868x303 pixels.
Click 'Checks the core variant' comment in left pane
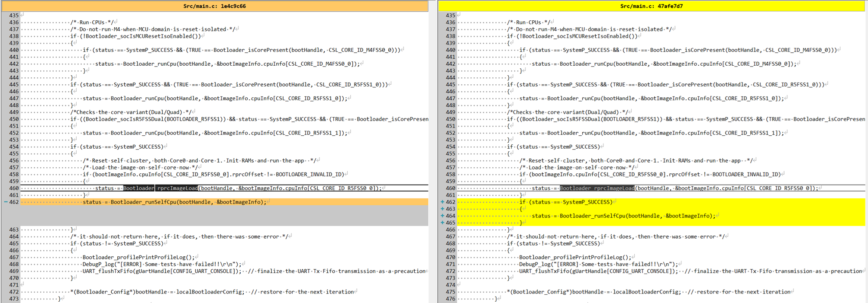point(131,112)
